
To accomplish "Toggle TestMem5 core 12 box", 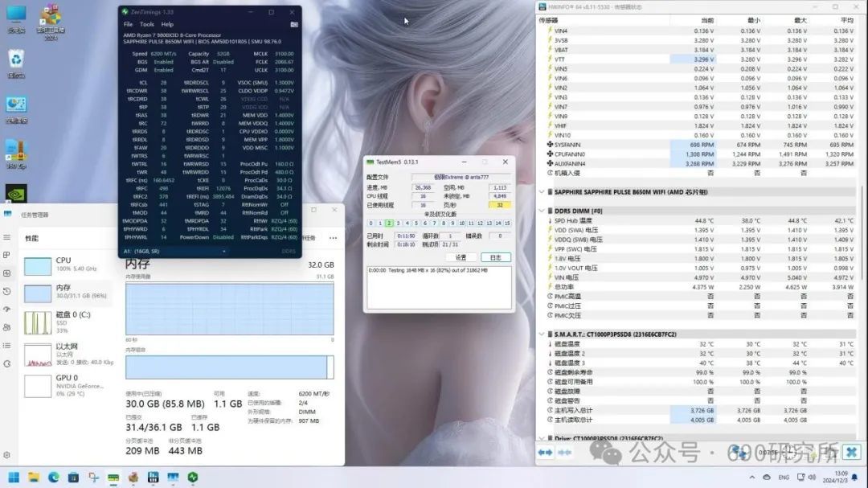I will pyautogui.click(x=480, y=223).
